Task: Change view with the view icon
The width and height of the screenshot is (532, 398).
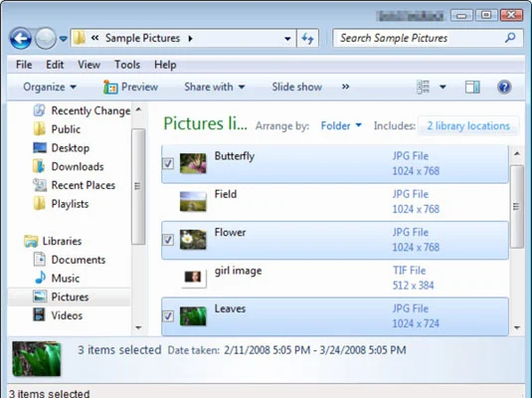Action: point(423,87)
